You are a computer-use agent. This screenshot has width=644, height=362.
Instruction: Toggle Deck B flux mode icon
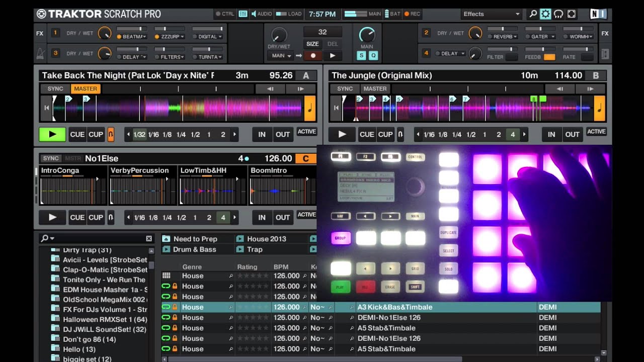pos(400,134)
